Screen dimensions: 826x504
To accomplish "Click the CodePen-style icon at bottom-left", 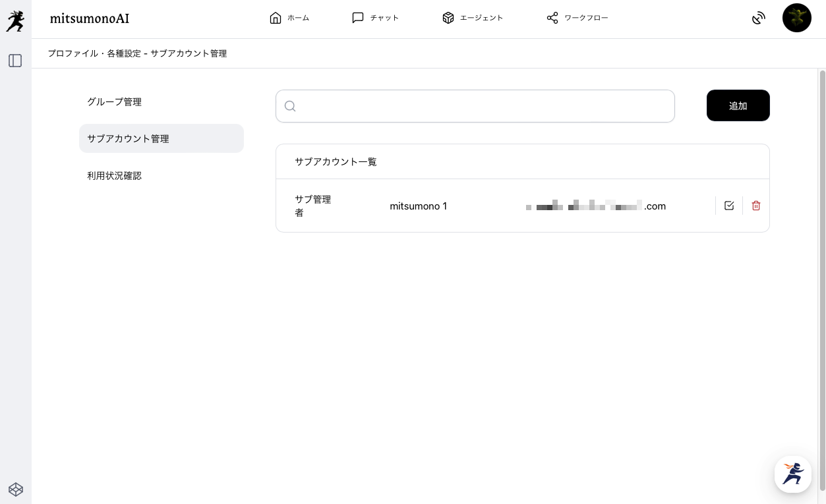I will coord(16,489).
